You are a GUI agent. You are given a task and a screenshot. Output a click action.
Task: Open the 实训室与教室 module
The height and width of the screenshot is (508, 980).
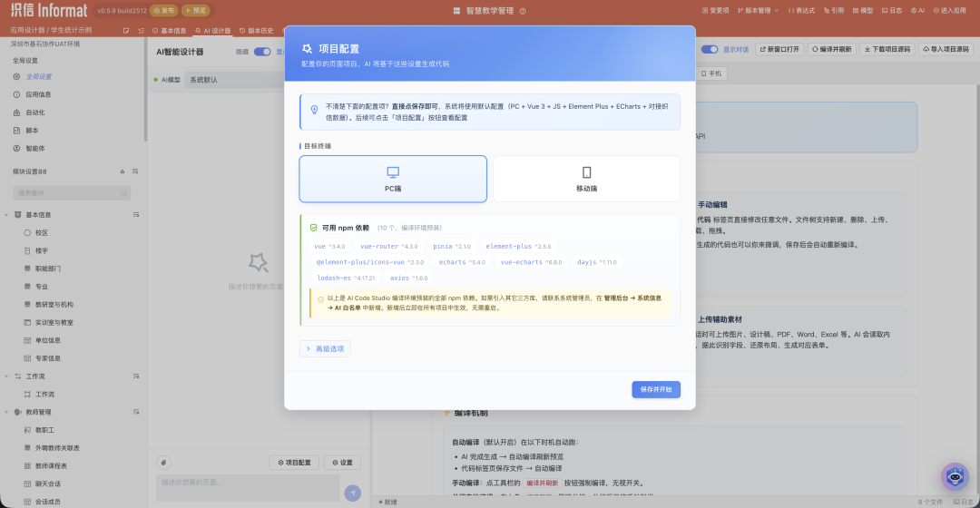point(54,323)
